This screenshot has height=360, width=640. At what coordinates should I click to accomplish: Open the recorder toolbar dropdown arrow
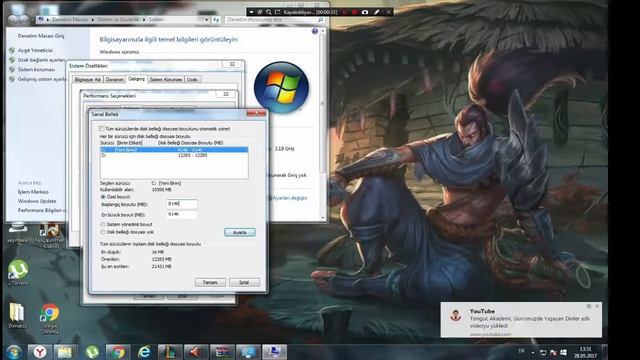(251, 12)
